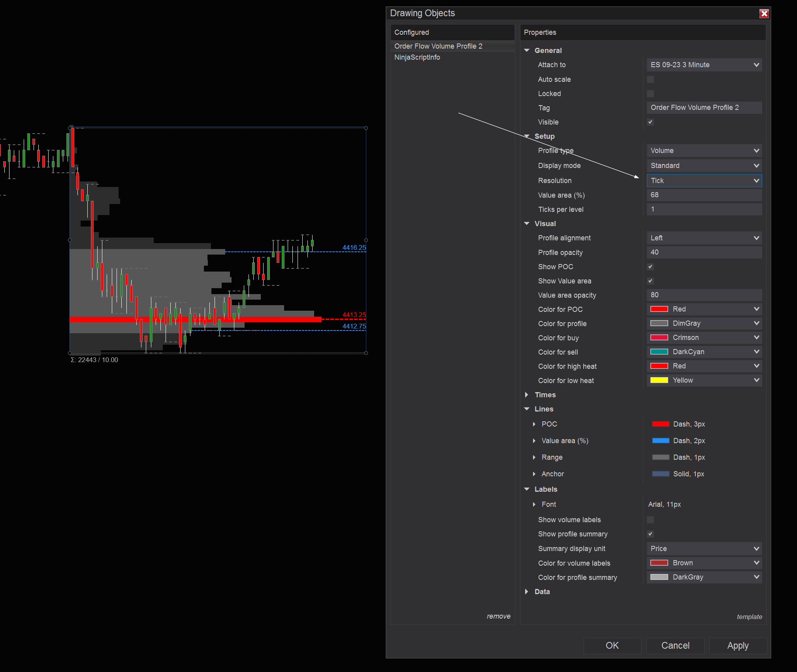Open Color for profile summary DarkGray dropdown
797x672 pixels.
704,577
